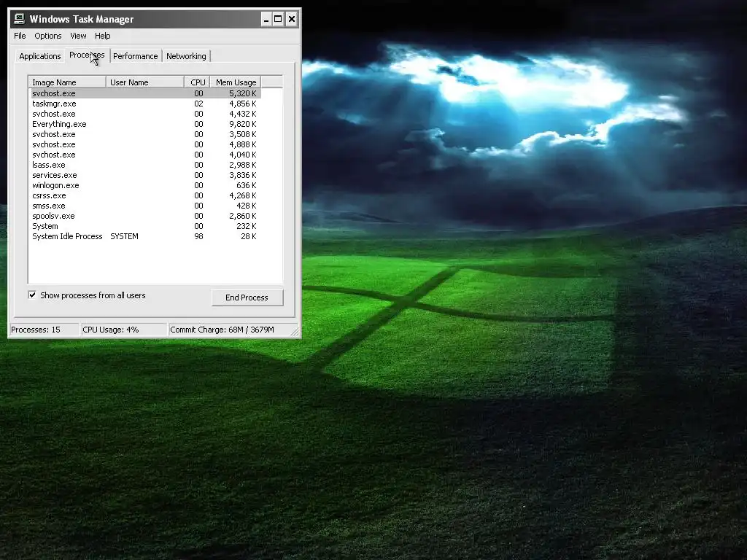Screen dimensions: 747x560
Task: Click the CPU value 98
Action: [x=198, y=236]
